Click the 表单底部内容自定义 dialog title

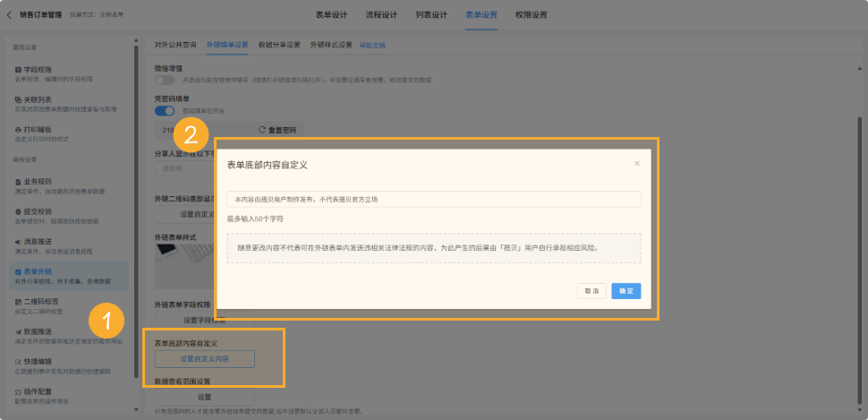tap(268, 165)
